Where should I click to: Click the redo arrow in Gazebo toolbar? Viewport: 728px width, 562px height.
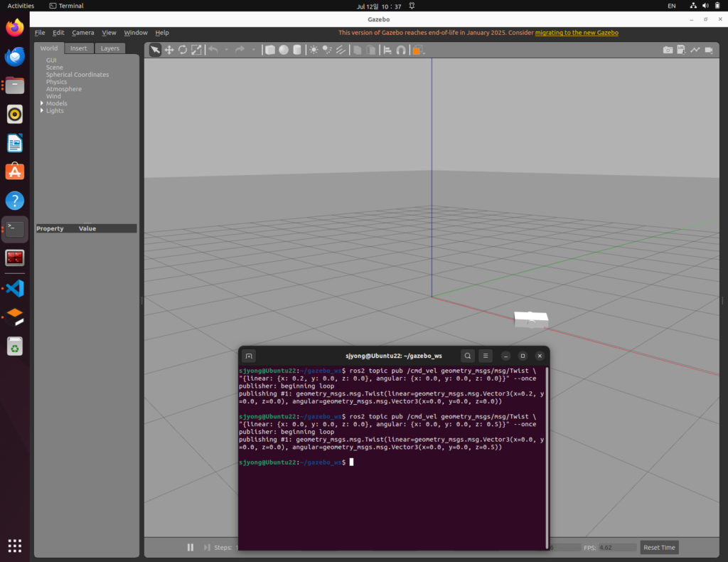tap(240, 49)
